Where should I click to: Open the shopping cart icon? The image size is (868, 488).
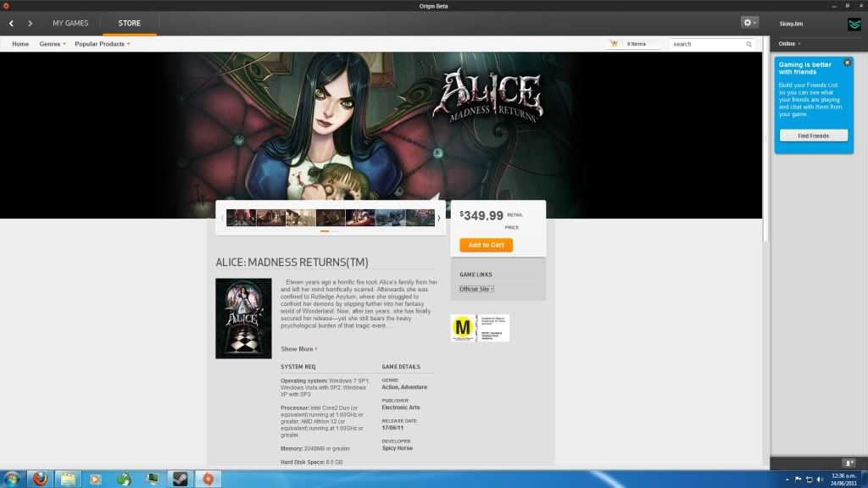[614, 44]
